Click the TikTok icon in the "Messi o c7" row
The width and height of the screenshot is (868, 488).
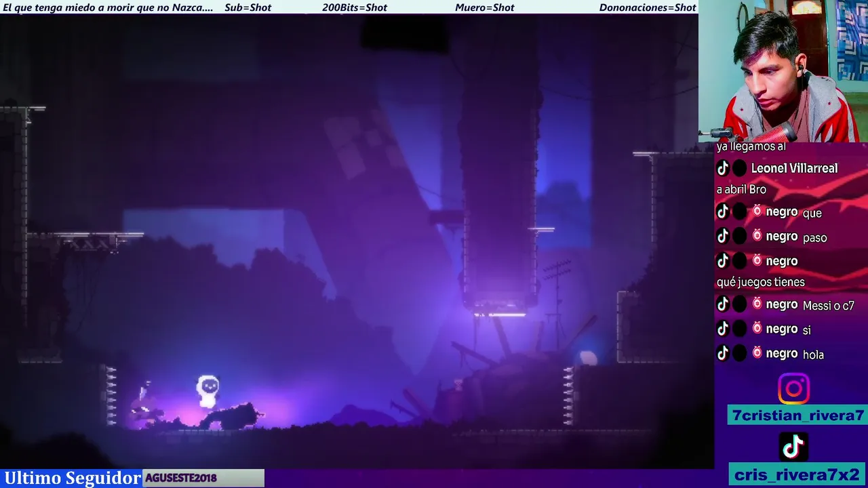(x=723, y=305)
